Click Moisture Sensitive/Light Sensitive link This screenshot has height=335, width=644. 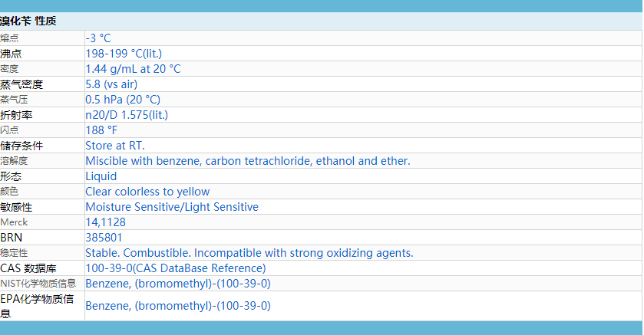(x=172, y=207)
